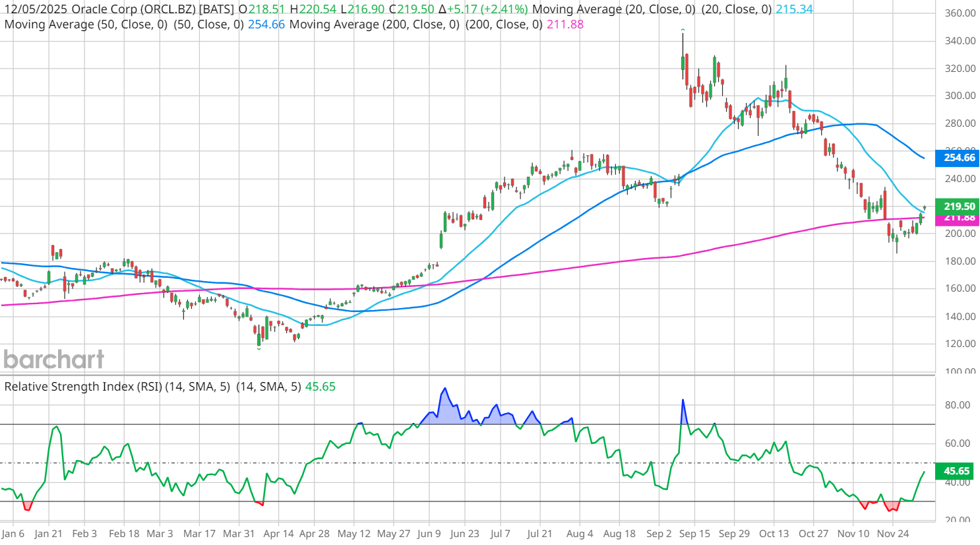Click the Aug 18 date label
Image resolution: width=980 pixels, height=545 pixels.
(x=619, y=534)
